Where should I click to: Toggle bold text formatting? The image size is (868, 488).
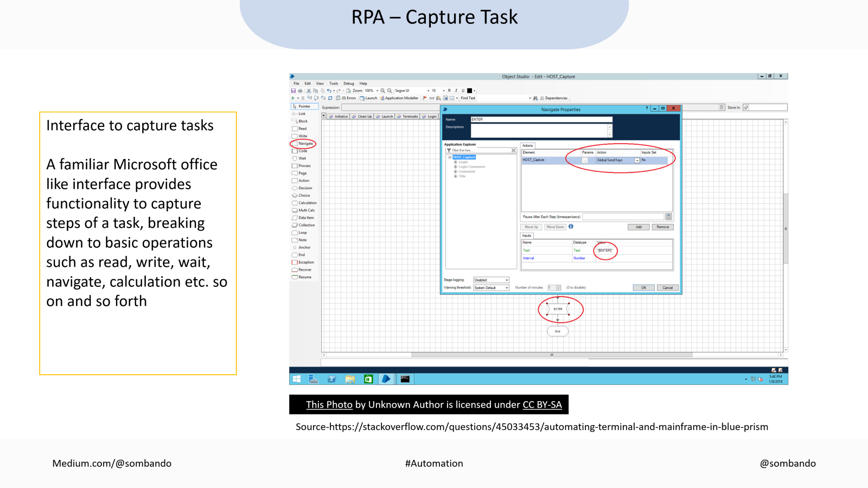[449, 91]
